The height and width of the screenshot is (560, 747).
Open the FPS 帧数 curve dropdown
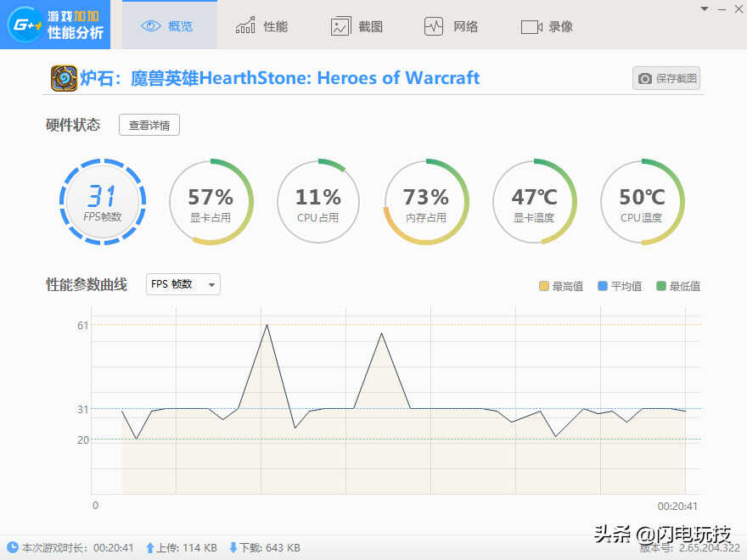click(183, 284)
